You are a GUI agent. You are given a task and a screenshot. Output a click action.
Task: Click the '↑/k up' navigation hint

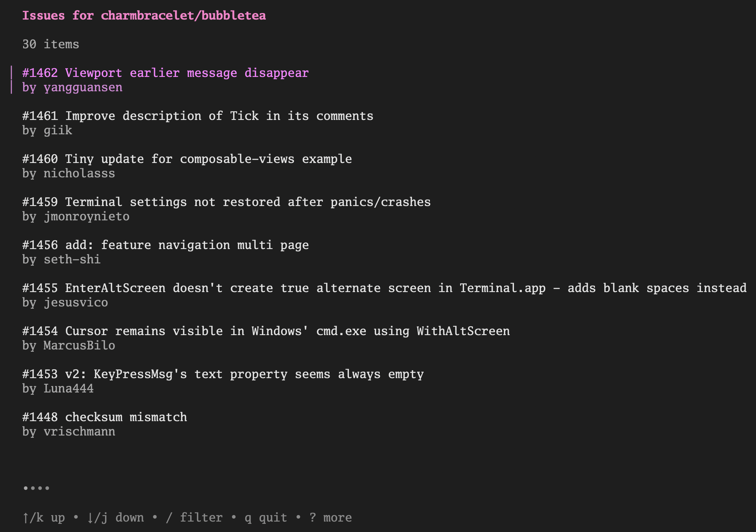tap(43, 518)
